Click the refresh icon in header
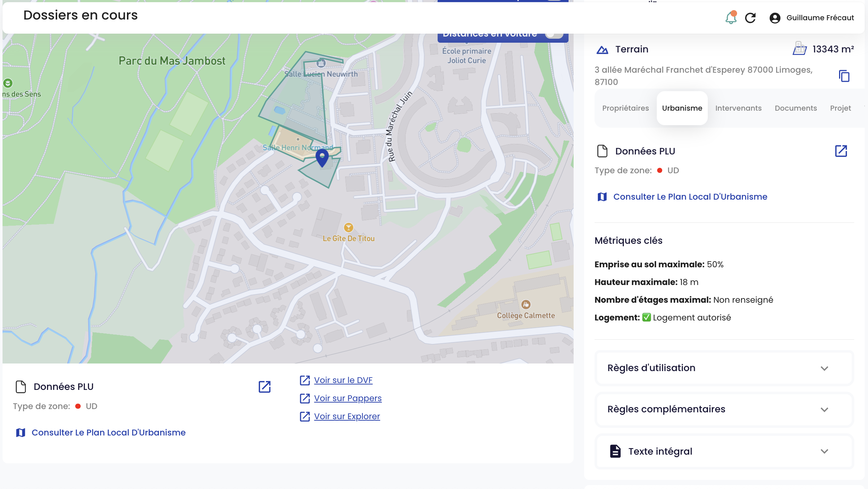 pos(750,18)
